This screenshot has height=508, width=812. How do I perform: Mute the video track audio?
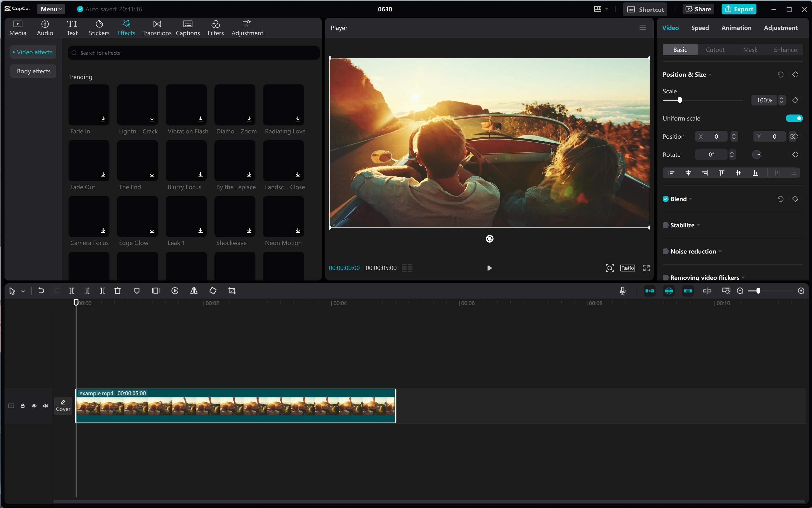45,406
